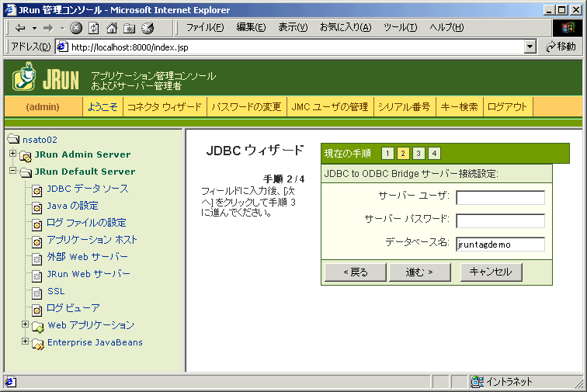
Task: Open the ヘルプ(H) menu
Action: (446, 27)
